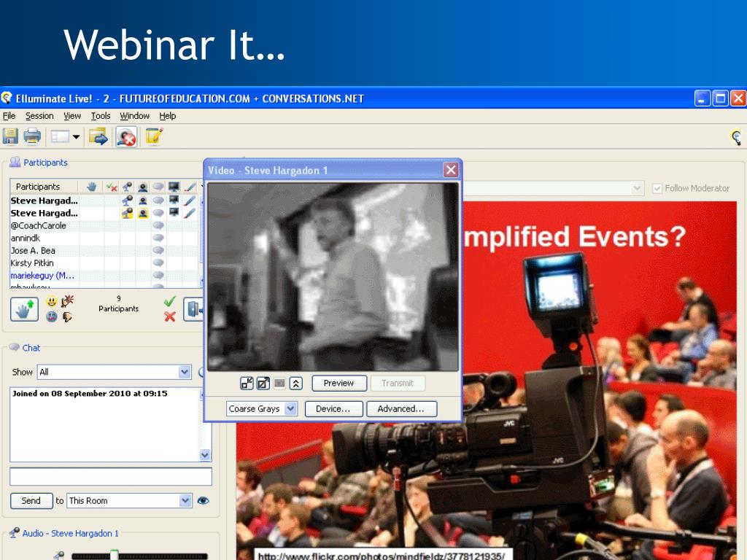Click the Transmit video button

[x=398, y=383]
